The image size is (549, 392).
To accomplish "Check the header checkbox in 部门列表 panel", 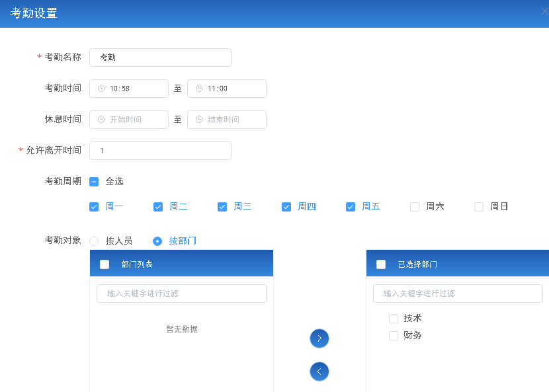I will point(103,263).
